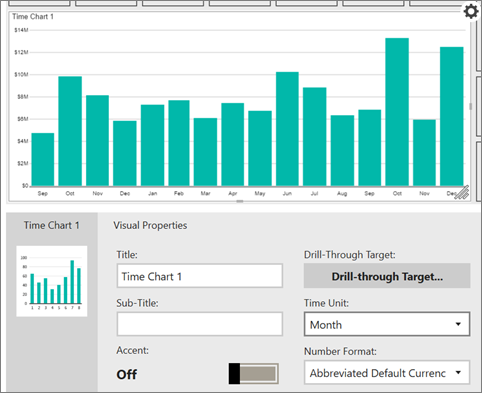Click the Time Chart 1 chart title
The image size is (482, 393).
click(33, 16)
